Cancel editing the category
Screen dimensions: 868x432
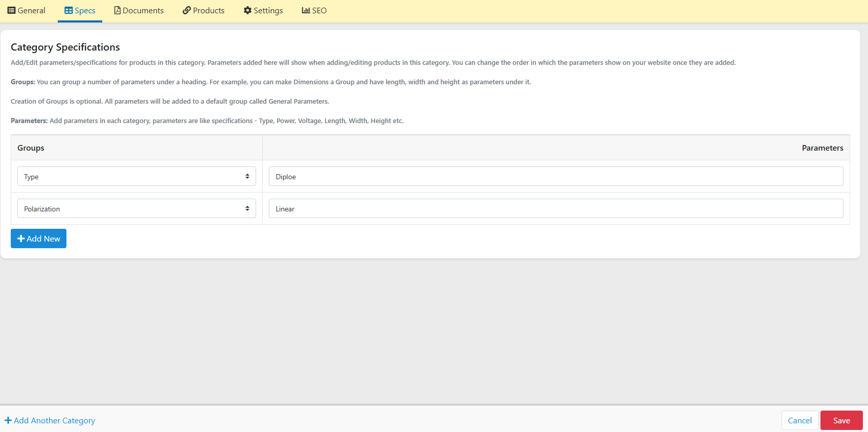point(800,420)
